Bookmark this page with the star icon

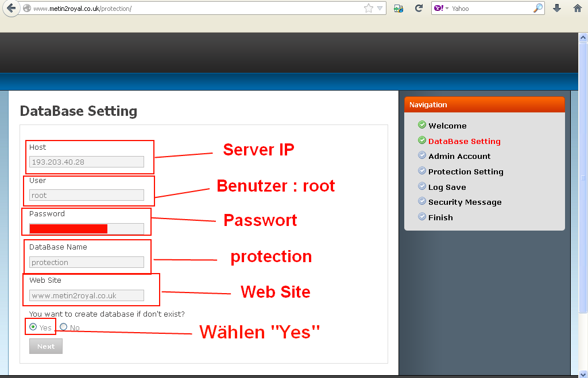coord(369,8)
